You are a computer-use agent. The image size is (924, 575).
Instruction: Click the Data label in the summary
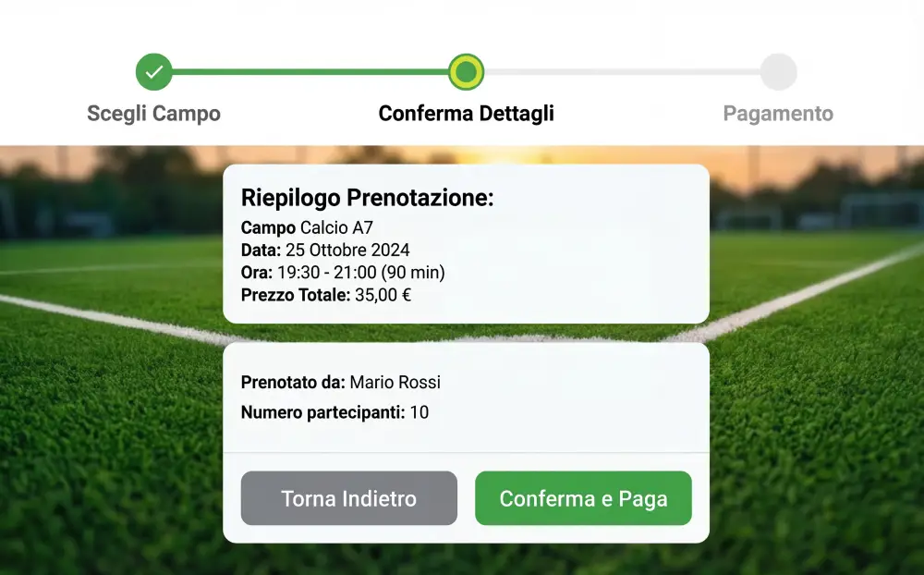click(261, 251)
